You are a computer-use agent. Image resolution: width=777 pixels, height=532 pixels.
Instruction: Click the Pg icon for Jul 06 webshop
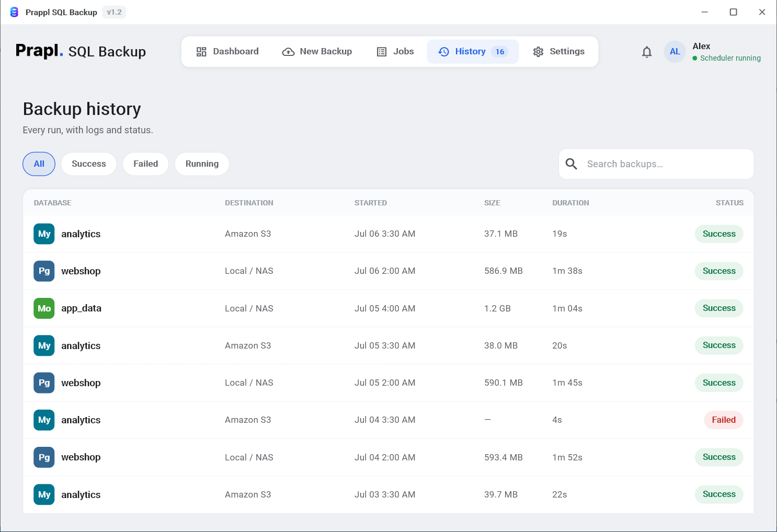click(x=44, y=271)
